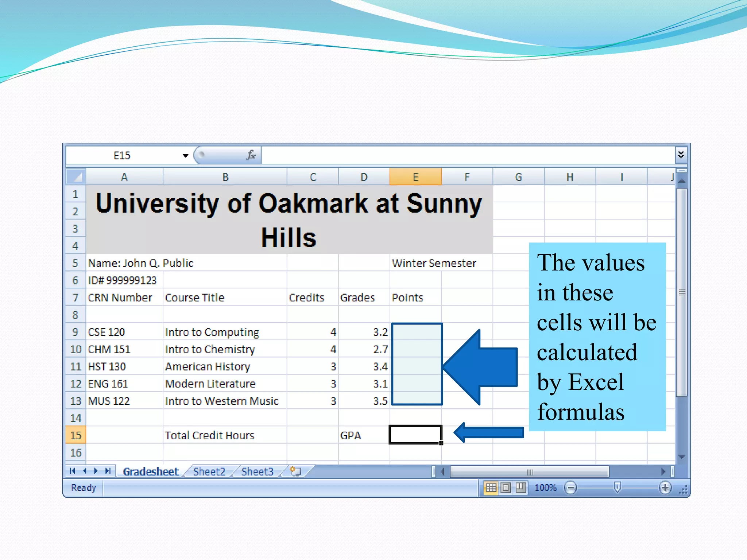
Task: Select grade cell 2.7 for CHM 151
Action: tap(364, 349)
